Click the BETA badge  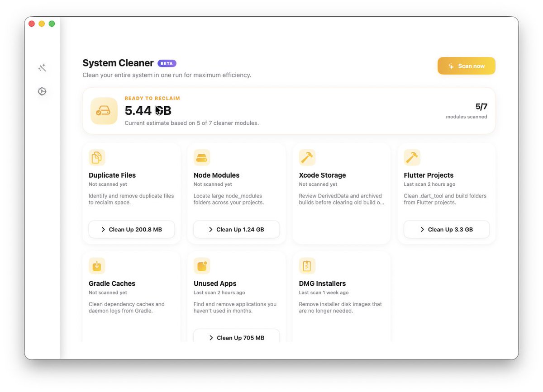[x=167, y=63]
